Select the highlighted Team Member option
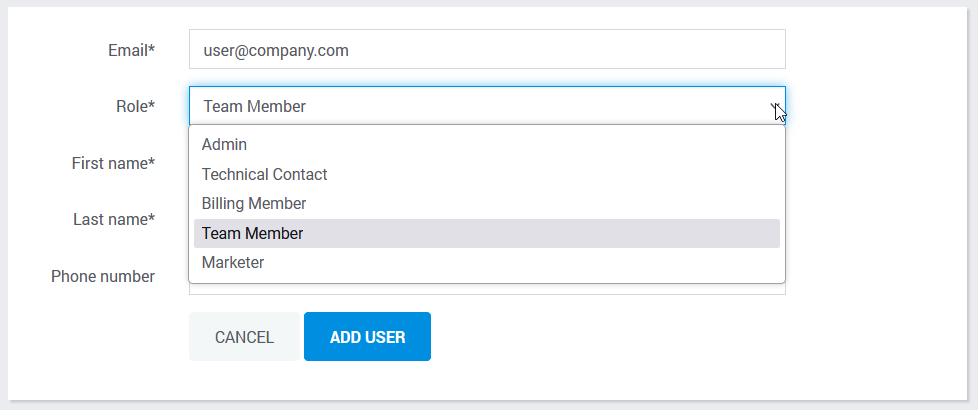 (487, 233)
